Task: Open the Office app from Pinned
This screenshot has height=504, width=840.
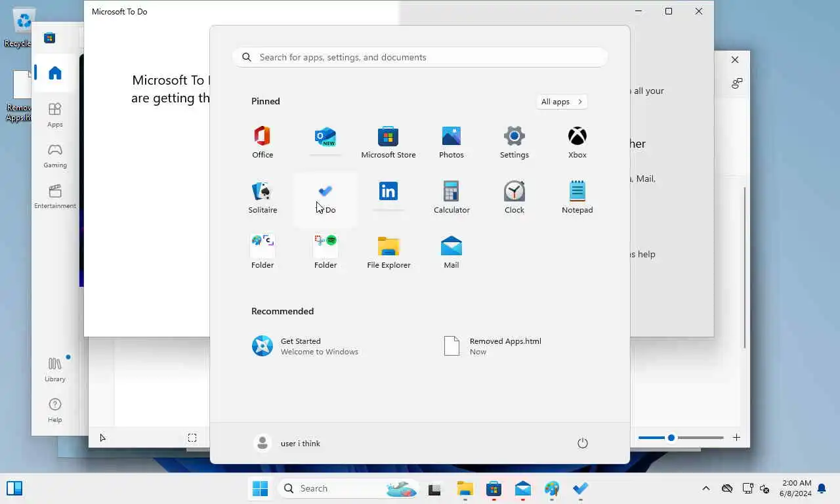Action: [x=262, y=142]
